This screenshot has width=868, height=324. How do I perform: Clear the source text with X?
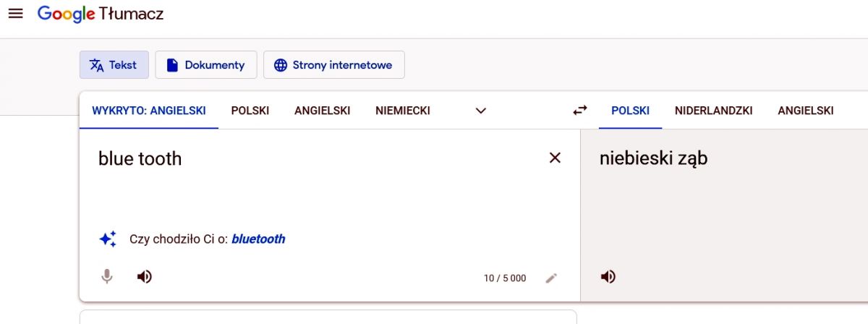555,158
